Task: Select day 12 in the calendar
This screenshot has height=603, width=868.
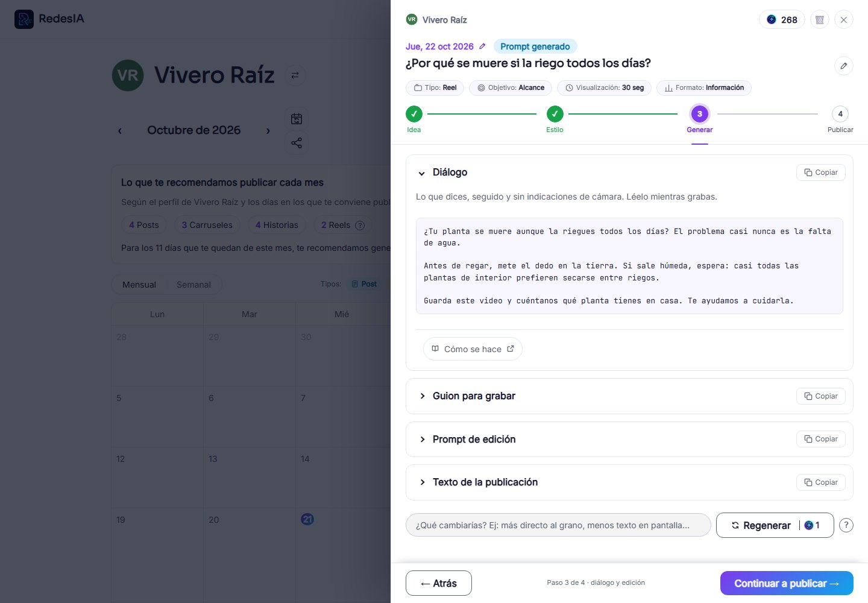Action: point(157,477)
